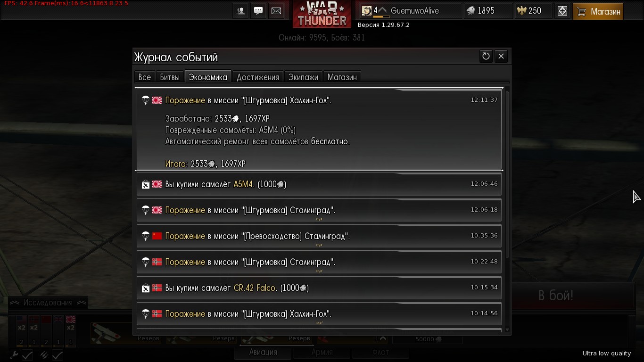Toggle the auto-refill ammo checkbox
This screenshot has height=362, width=644.
57,355
